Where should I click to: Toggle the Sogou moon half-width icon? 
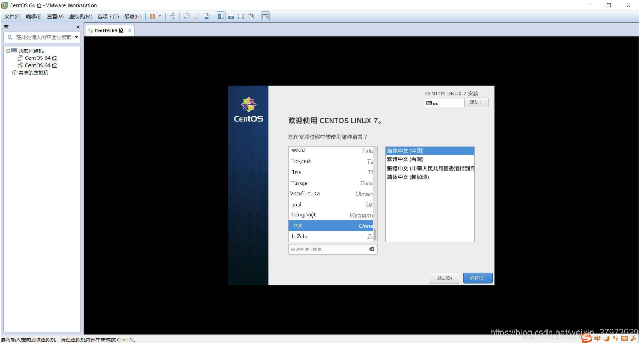(606, 339)
